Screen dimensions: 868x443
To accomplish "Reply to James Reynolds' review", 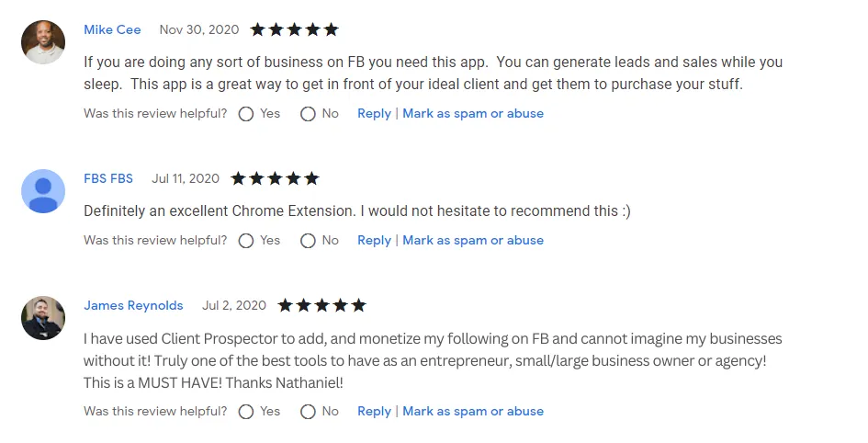I will pos(374,412).
